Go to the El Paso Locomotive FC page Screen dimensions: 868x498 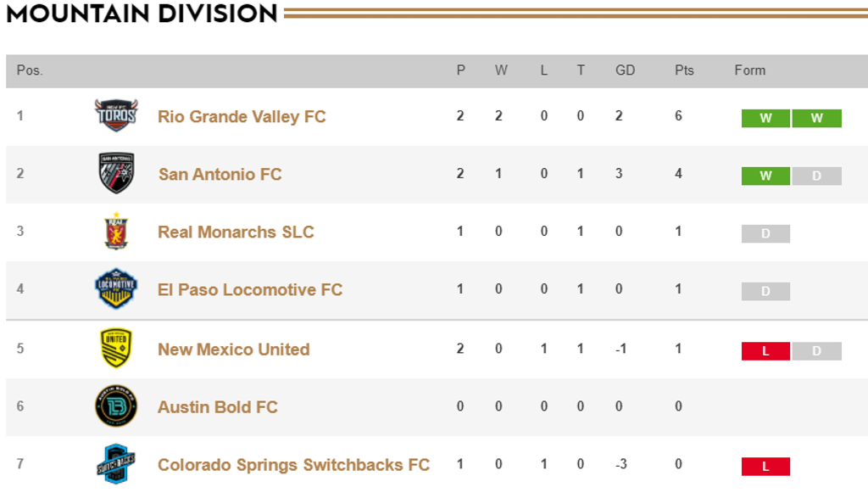[x=250, y=289]
